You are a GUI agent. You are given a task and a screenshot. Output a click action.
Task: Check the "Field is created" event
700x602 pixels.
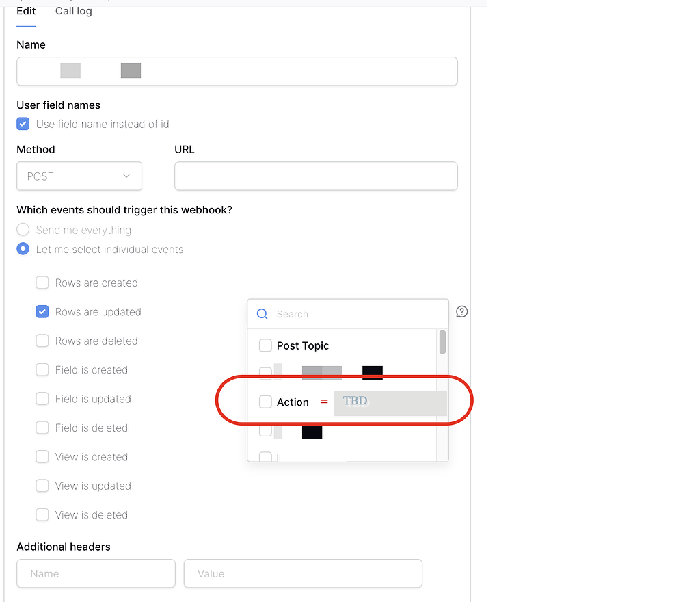click(x=42, y=369)
